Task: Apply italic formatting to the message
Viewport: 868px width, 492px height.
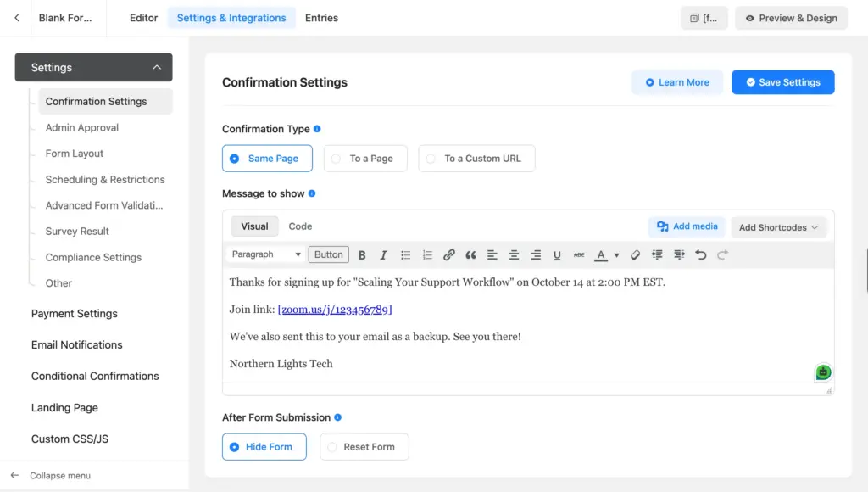Action: pyautogui.click(x=383, y=254)
